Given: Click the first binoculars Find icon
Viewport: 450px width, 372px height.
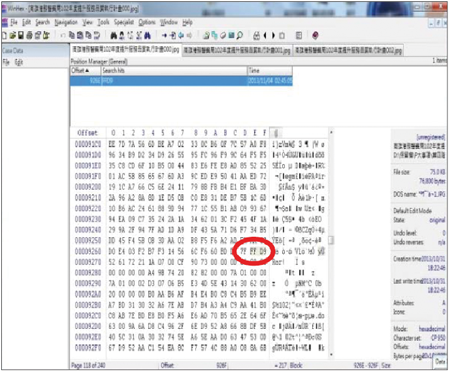Looking at the screenshot, I should [x=114, y=35].
